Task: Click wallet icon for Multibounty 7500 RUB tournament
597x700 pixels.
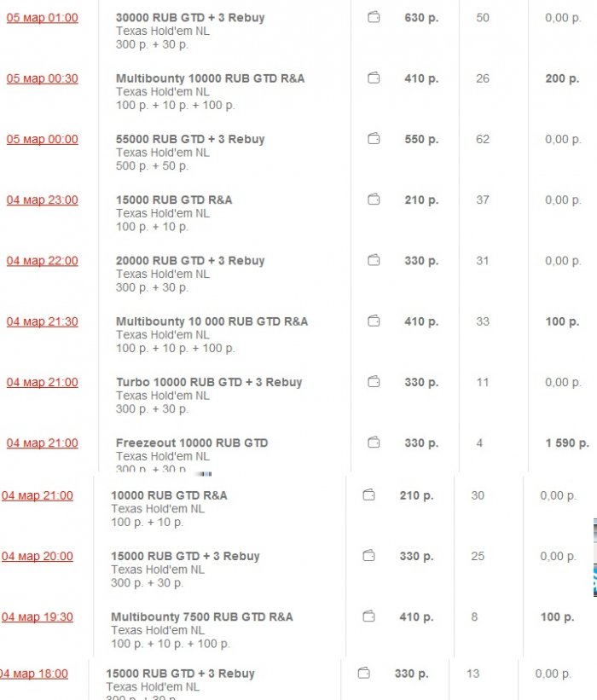Action: (368, 616)
